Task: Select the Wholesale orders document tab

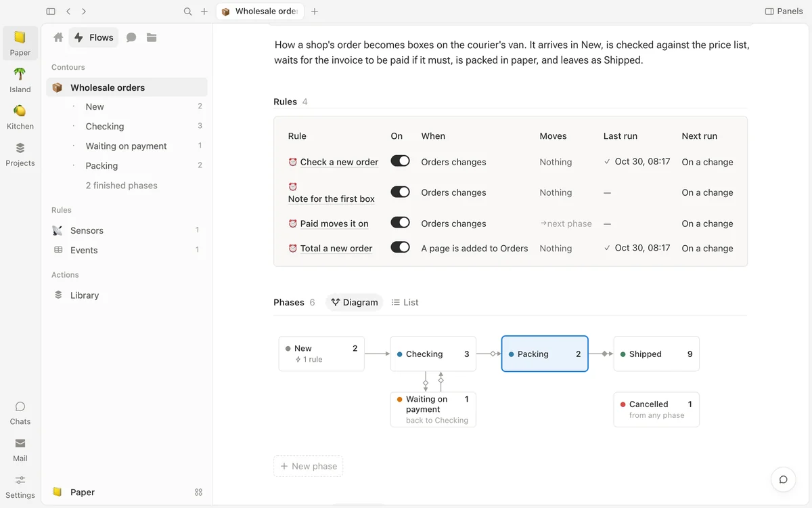Action: (260, 12)
